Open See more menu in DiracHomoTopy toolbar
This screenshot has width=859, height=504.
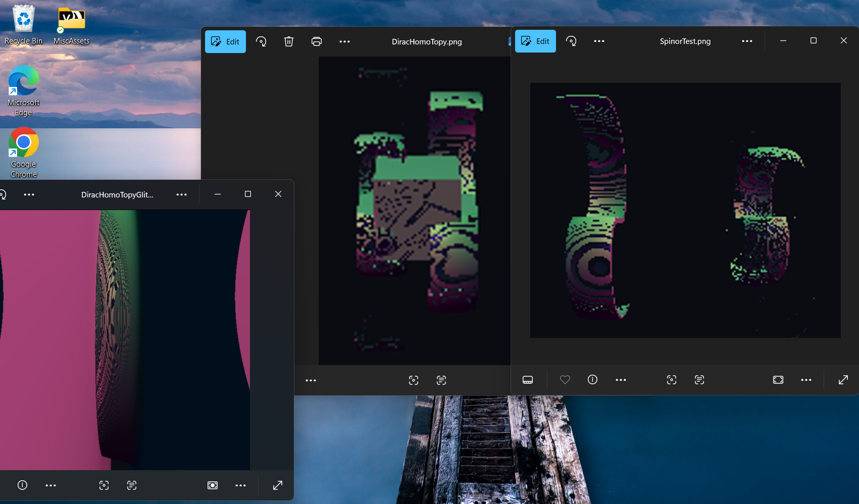tap(344, 41)
